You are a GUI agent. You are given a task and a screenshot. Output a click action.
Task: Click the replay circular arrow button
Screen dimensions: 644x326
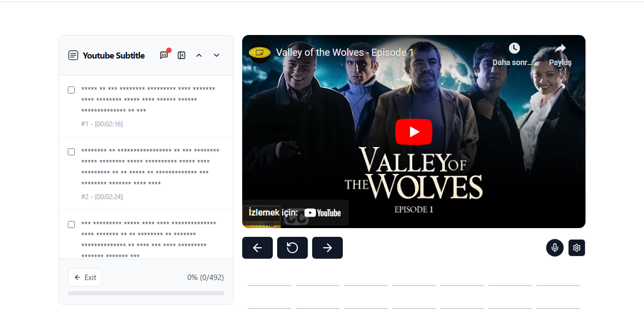(292, 248)
